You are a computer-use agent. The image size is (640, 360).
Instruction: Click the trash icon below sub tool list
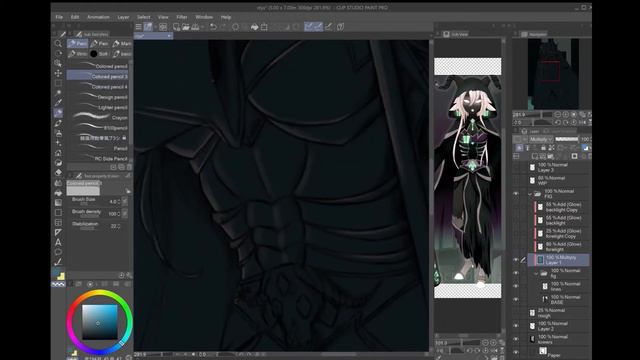(129, 167)
